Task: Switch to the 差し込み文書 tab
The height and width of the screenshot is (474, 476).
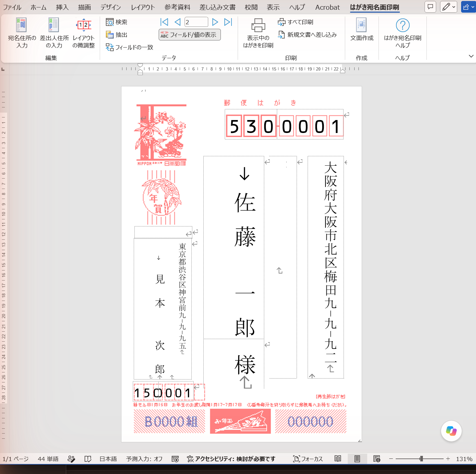Action: coord(218,7)
